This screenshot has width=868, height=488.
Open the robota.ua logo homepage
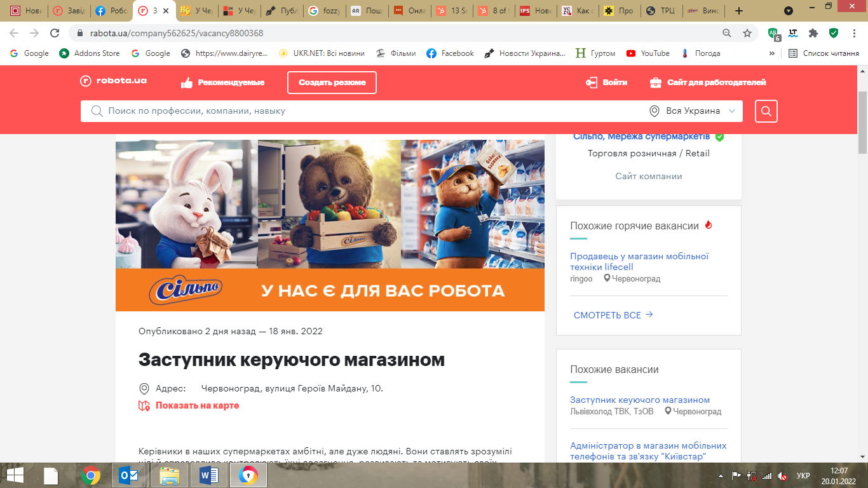pos(114,81)
